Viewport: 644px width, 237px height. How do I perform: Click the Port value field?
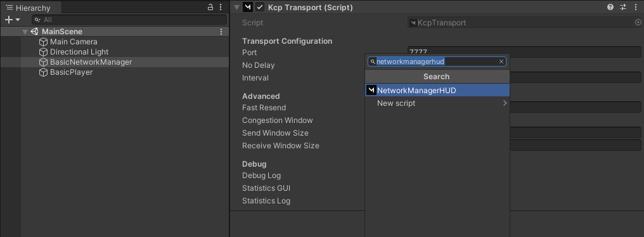point(524,52)
